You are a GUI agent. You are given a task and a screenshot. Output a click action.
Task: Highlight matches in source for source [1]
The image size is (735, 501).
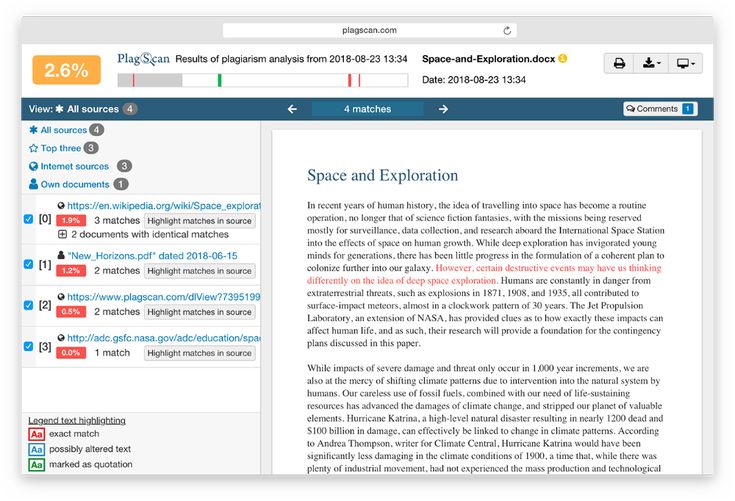click(x=200, y=271)
